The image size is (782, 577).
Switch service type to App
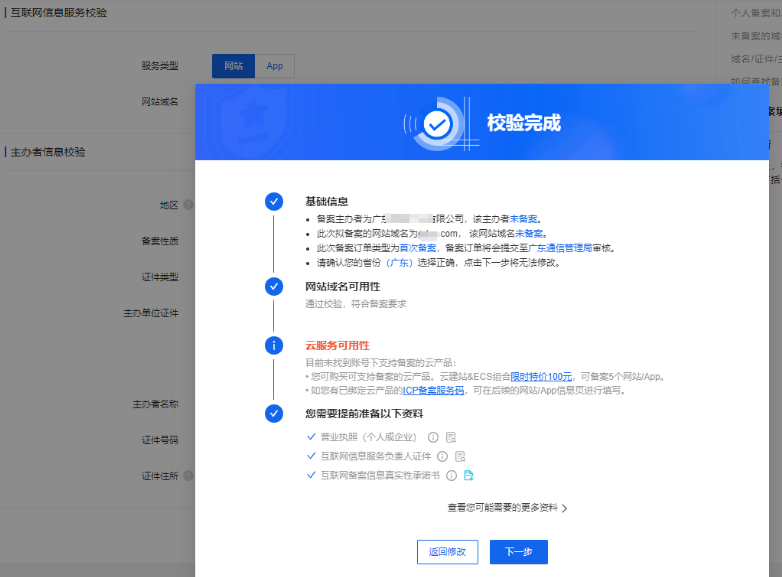coord(275,66)
